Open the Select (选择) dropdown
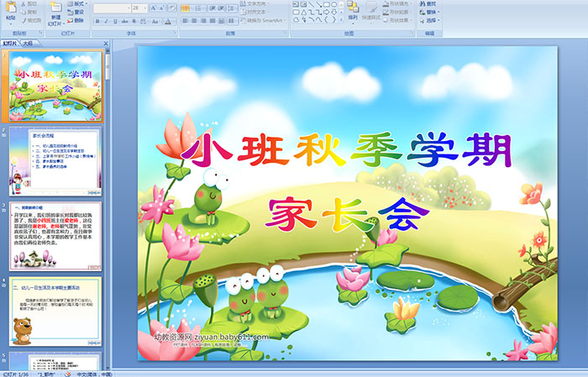588x377 pixels. click(430, 20)
